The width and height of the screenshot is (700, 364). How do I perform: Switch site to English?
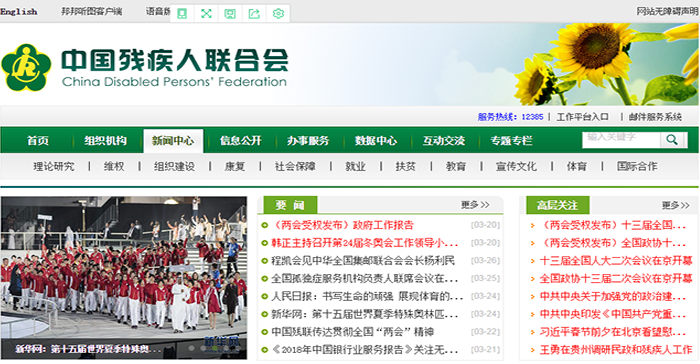[x=19, y=12]
